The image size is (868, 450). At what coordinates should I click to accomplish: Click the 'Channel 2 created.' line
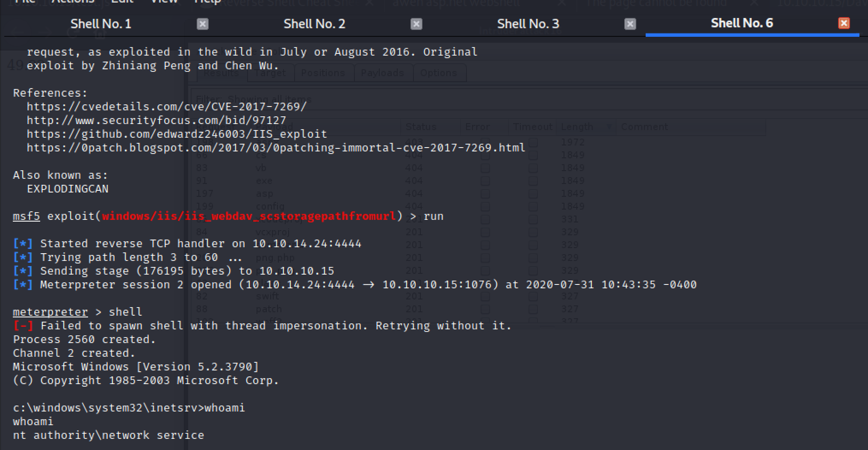74,353
